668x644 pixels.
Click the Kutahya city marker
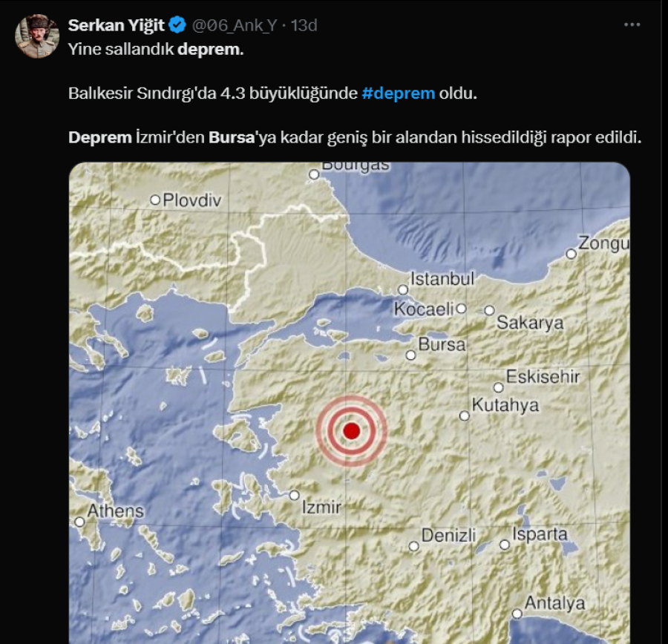pos(465,415)
